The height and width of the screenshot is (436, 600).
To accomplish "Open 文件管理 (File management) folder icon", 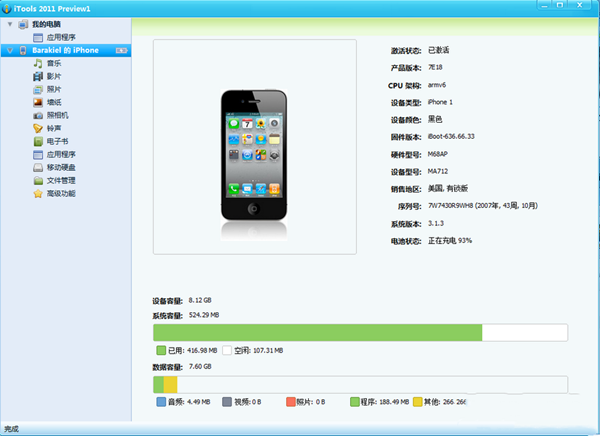I will tap(38, 180).
